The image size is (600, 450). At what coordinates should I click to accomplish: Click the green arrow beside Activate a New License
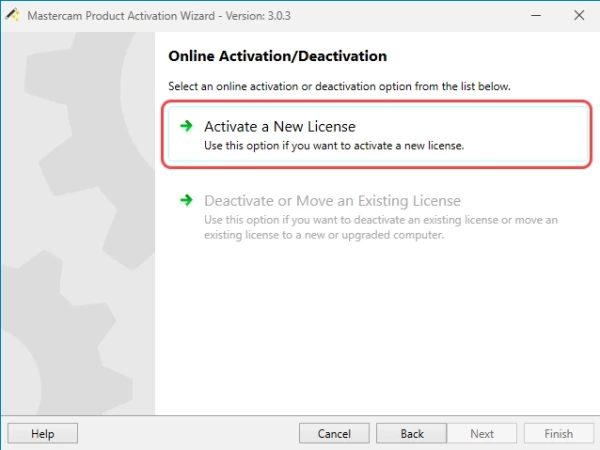(x=185, y=127)
